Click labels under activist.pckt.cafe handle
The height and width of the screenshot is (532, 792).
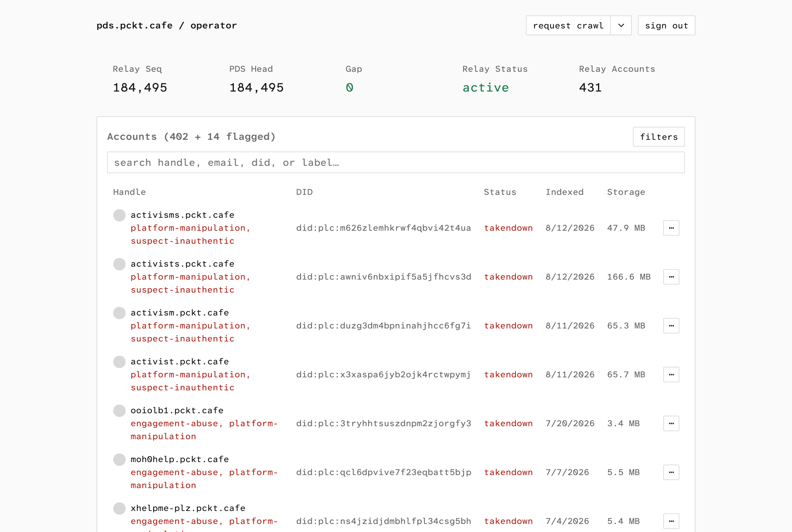(x=191, y=381)
